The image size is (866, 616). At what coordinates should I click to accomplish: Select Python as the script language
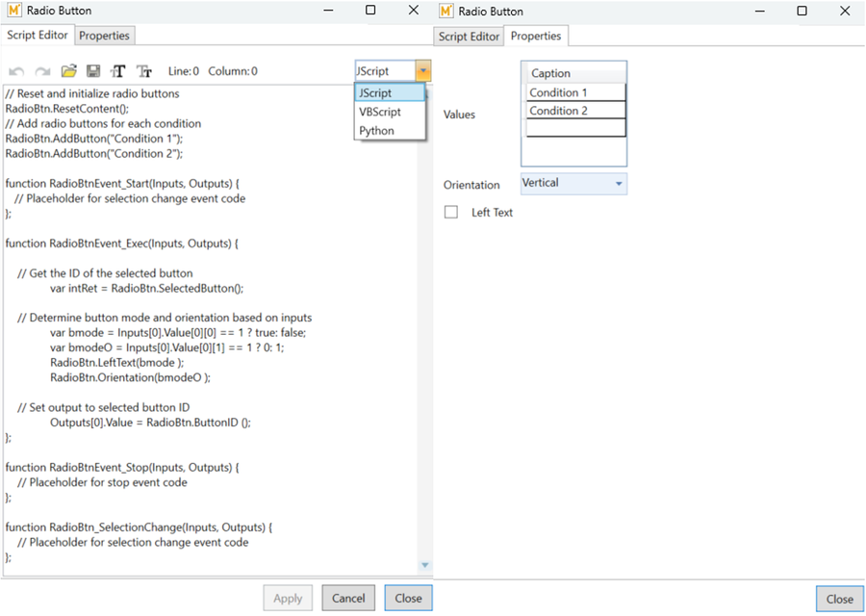(376, 131)
